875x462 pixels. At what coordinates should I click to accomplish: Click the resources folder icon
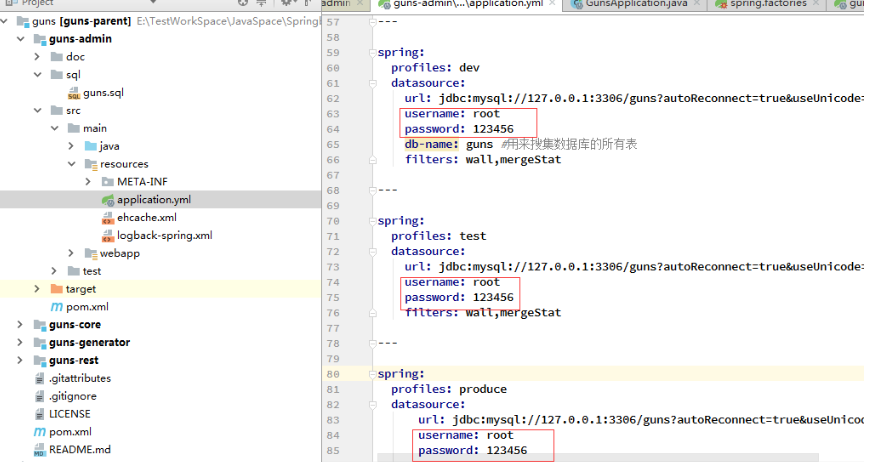click(90, 164)
